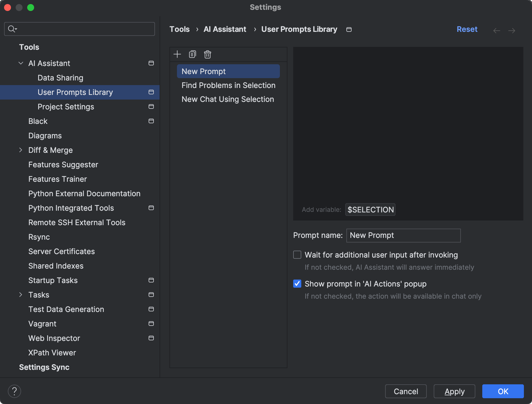Click project icon next to Web Inspector
Image resolution: width=532 pixels, height=404 pixels.
(151, 338)
